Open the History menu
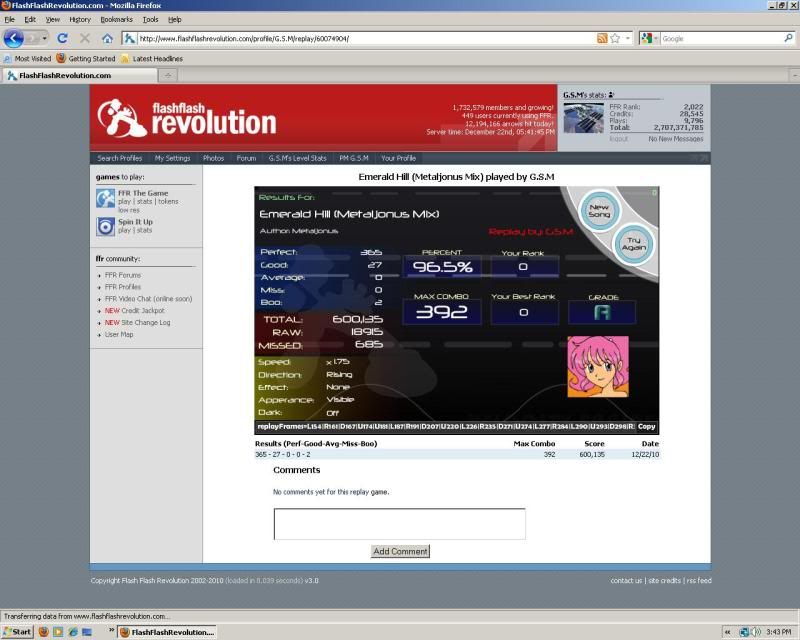800x640 pixels. [x=80, y=19]
